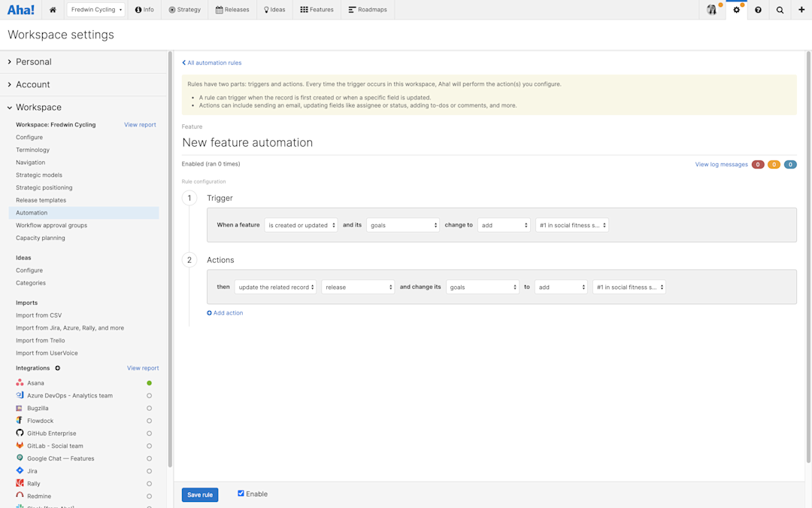Open the help question mark icon
The height and width of the screenshot is (508, 812).
758,10
